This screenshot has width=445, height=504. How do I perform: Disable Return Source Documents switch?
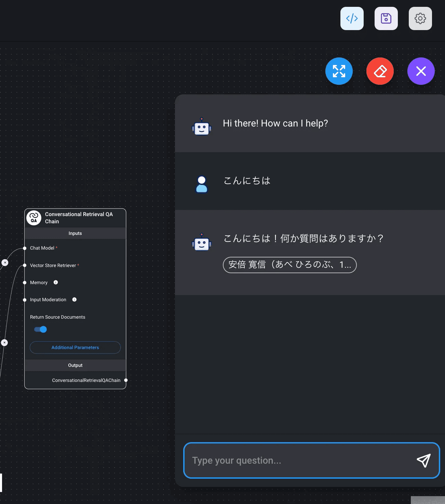tap(41, 329)
